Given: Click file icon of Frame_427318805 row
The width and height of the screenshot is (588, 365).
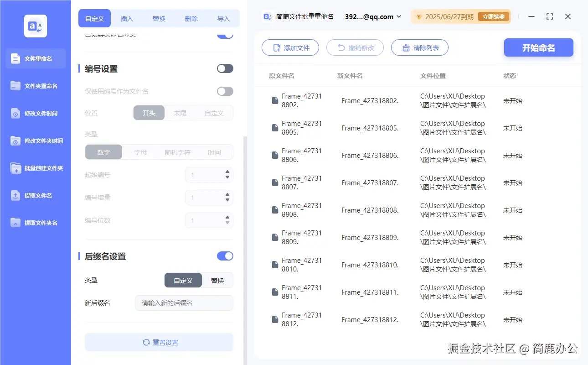Looking at the screenshot, I should click(275, 128).
